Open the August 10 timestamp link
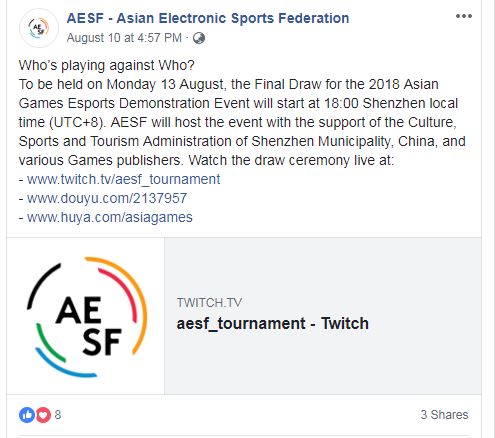This screenshot has height=438, width=495. click(124, 38)
